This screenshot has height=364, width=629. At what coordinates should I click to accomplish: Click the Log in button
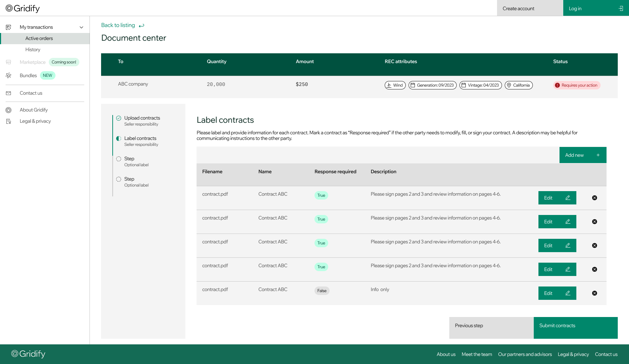point(596,8)
